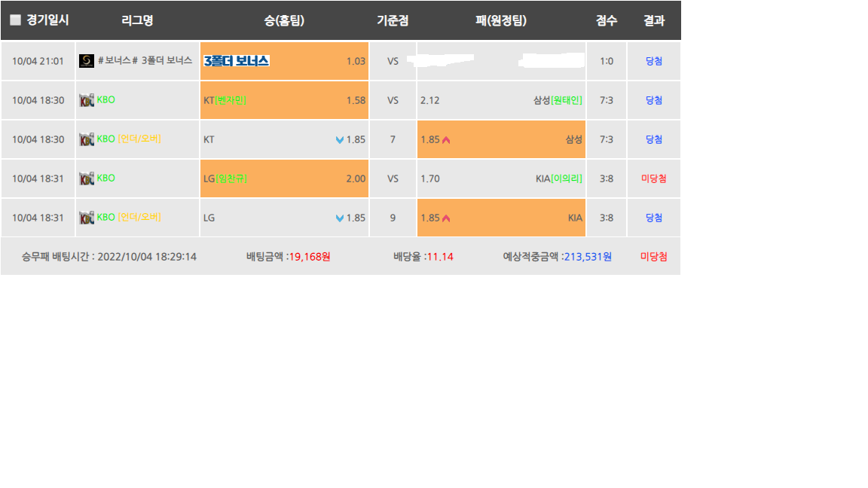This screenshot has height=488, width=868.
Task: Click the 리그명 column header
Action: click(137, 20)
